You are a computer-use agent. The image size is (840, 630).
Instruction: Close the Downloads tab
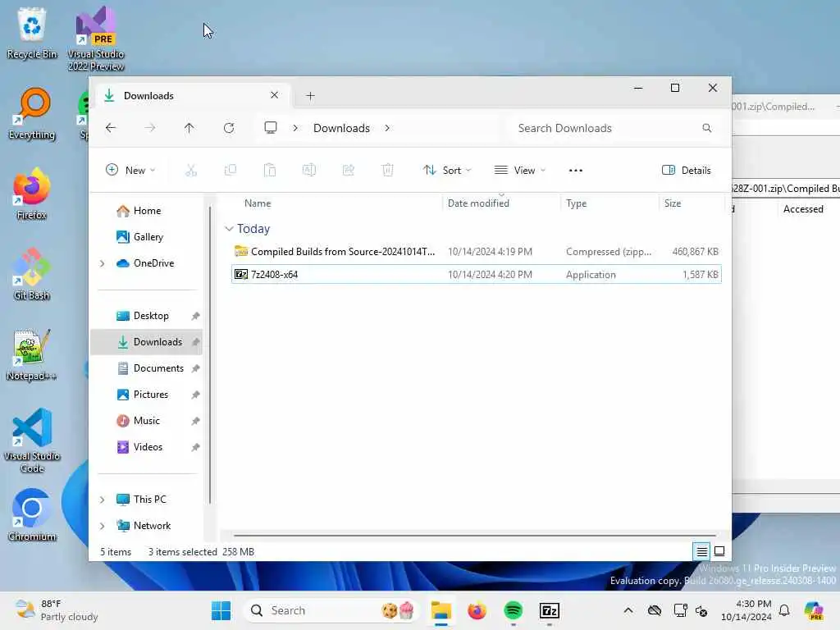point(274,95)
